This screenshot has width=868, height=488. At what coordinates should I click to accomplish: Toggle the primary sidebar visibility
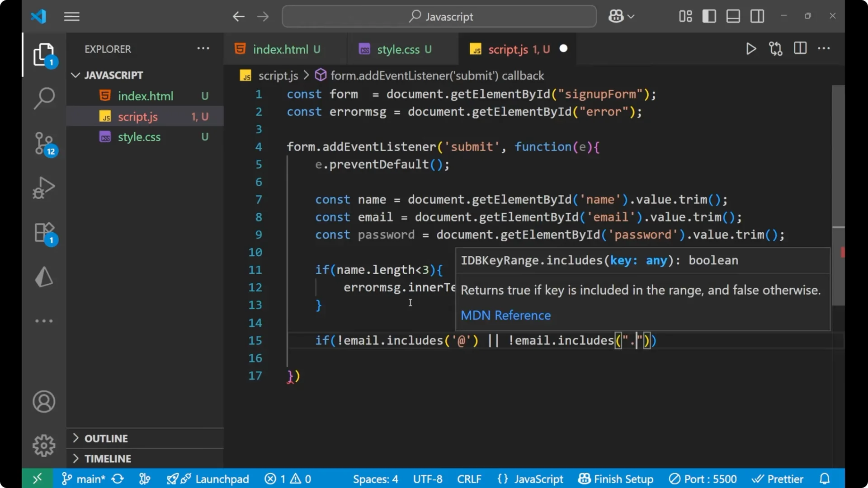pos(709,16)
